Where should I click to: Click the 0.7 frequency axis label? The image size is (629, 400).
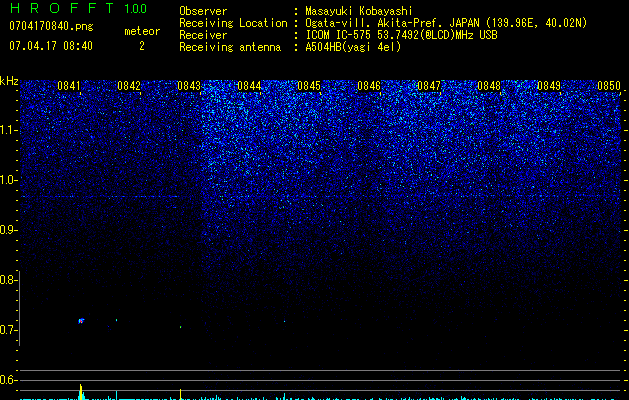(x=8, y=330)
